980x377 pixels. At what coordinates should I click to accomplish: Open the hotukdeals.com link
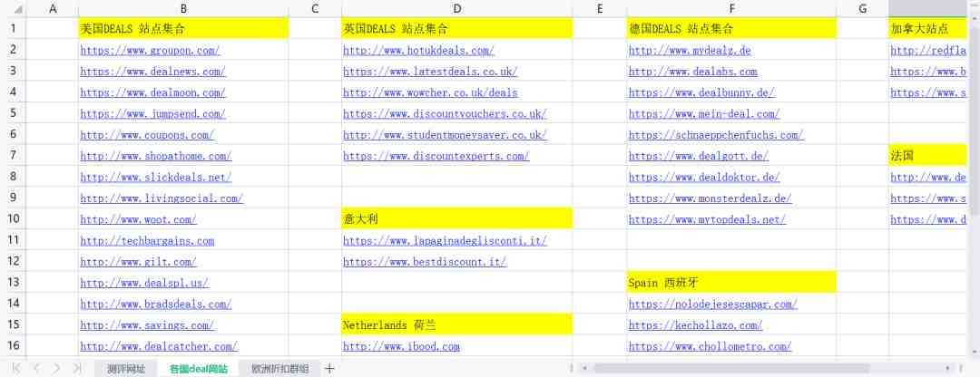(418, 51)
